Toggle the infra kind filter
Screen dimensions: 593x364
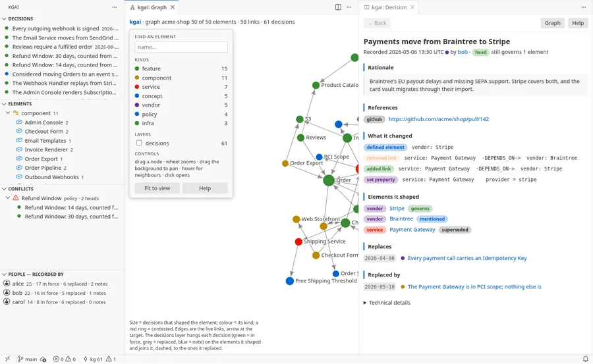click(x=181, y=123)
